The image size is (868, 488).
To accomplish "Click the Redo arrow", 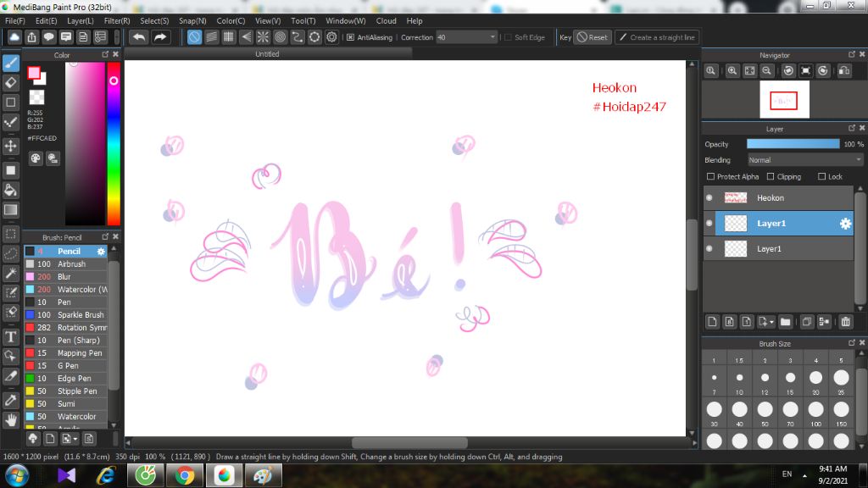I will pyautogui.click(x=160, y=37).
